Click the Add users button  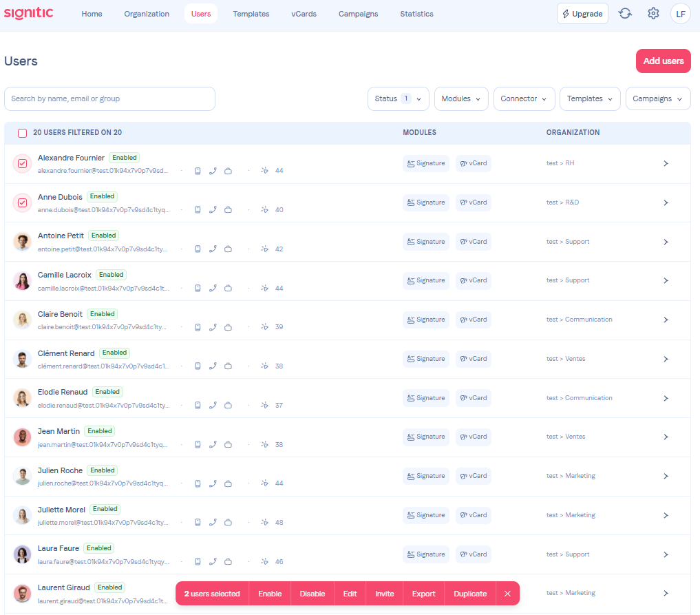pos(663,61)
